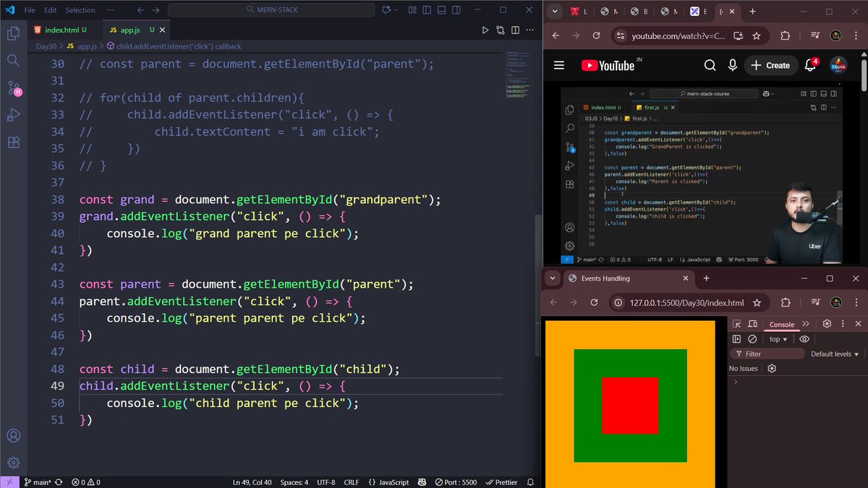Open tab search dropdown in YouTube window
The height and width of the screenshot is (488, 868).
click(x=554, y=11)
